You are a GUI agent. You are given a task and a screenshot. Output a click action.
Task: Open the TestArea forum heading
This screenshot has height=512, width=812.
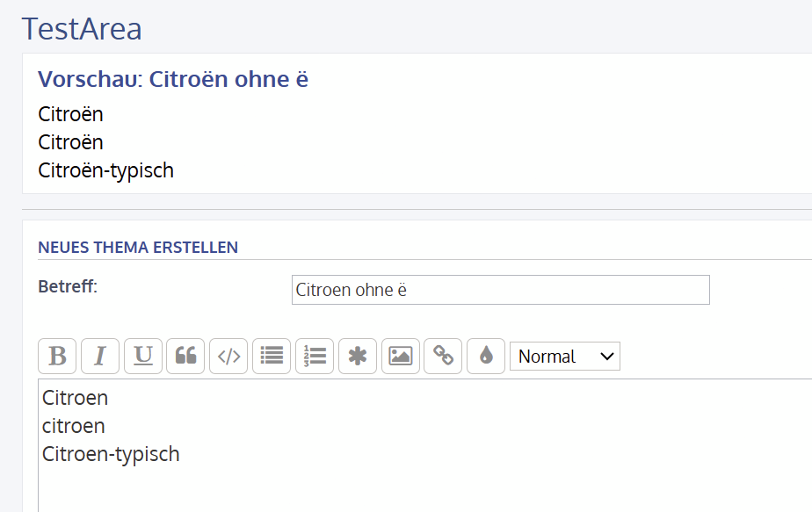[x=82, y=29]
